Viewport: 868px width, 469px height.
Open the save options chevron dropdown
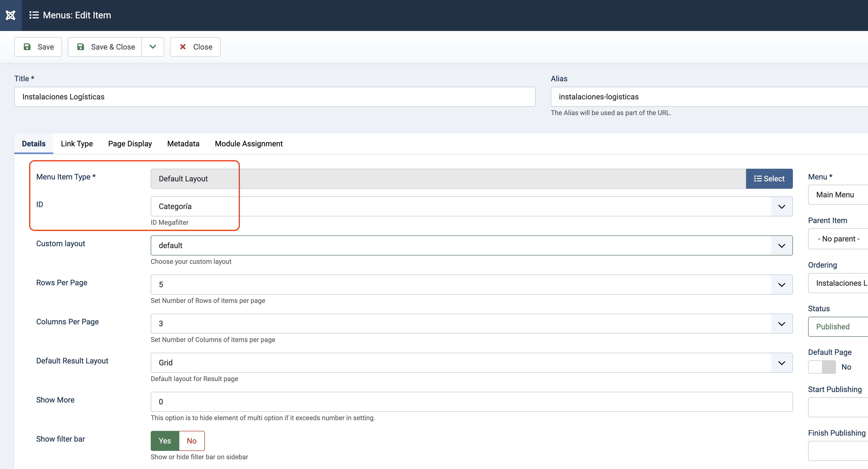point(153,47)
